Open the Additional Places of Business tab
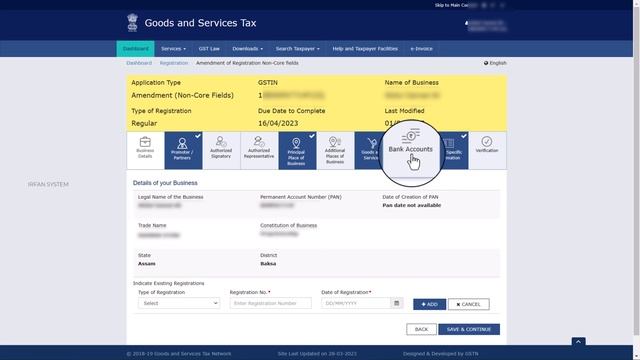The image size is (640, 360). coord(335,150)
